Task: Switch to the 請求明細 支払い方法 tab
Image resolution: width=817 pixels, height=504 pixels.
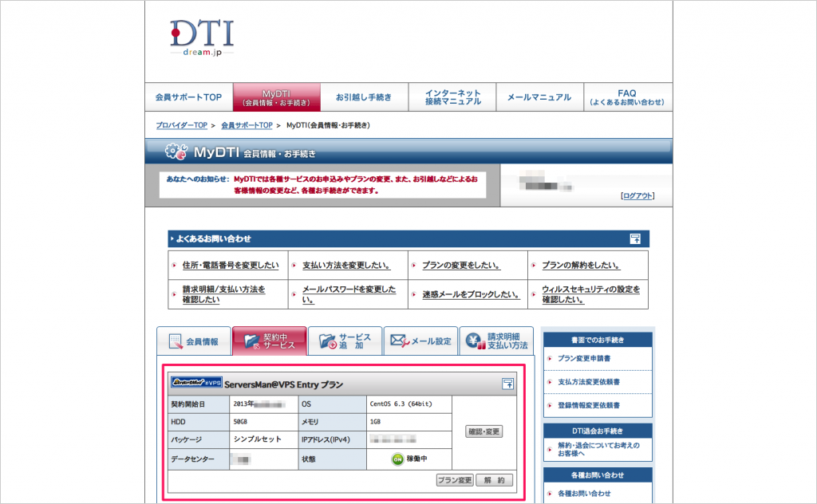Action: 496,341
